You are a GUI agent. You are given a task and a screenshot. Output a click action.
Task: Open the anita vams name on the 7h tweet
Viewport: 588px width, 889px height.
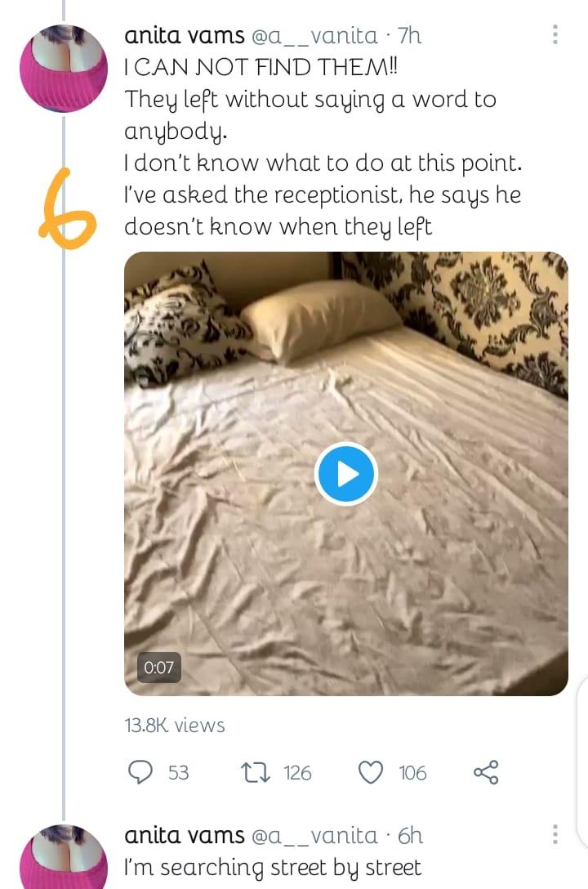point(184,35)
